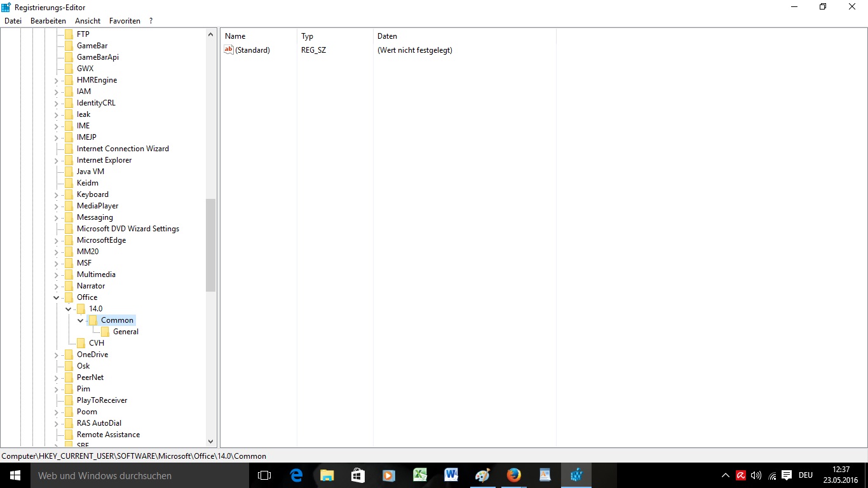This screenshot has width=868, height=488.
Task: Click the tree scrollbar down arrow
Action: [211, 442]
